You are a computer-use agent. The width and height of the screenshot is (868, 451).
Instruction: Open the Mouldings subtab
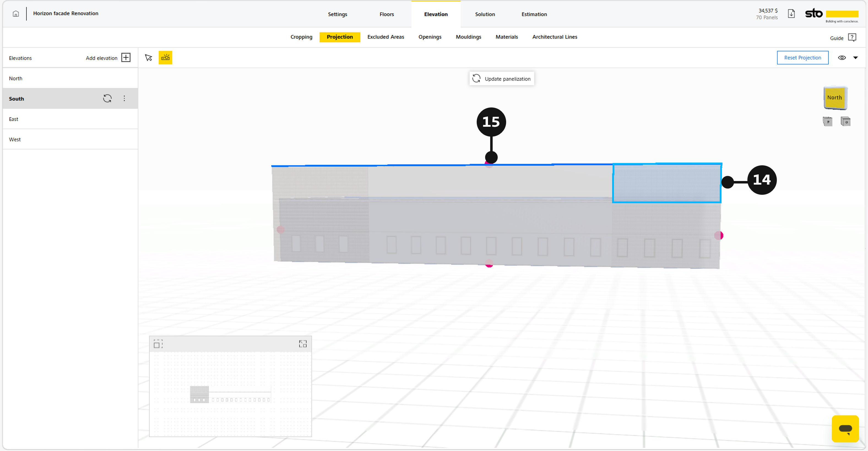468,37
